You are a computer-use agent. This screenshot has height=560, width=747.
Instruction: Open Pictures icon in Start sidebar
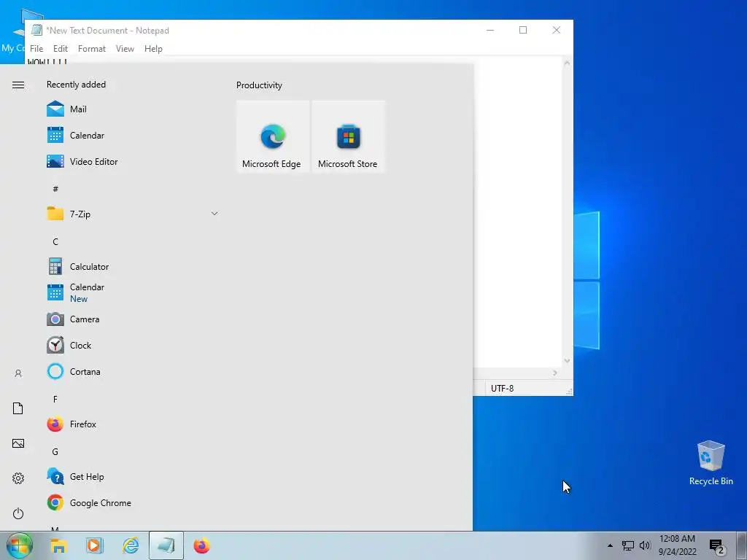(18, 443)
